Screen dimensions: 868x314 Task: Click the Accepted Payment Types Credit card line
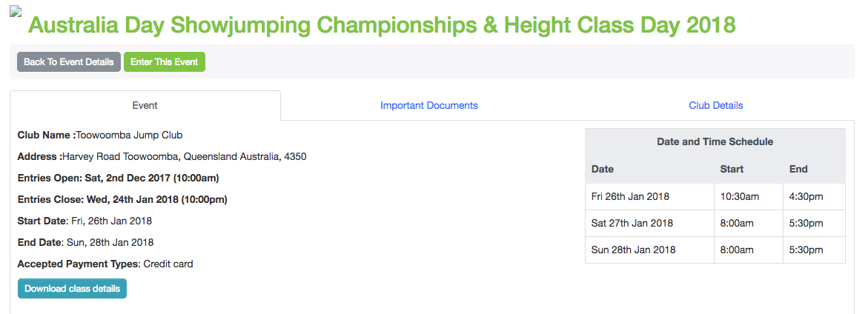pyautogui.click(x=105, y=264)
